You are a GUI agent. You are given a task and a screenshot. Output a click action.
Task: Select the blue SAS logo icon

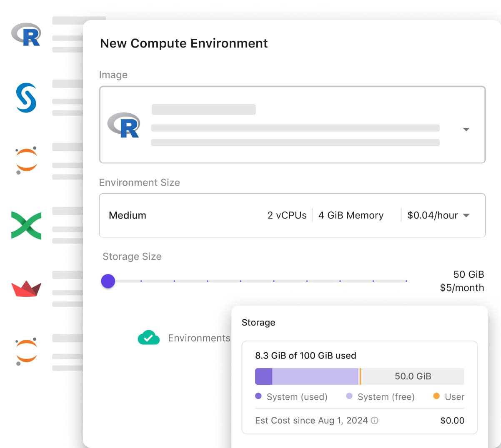pos(26,98)
